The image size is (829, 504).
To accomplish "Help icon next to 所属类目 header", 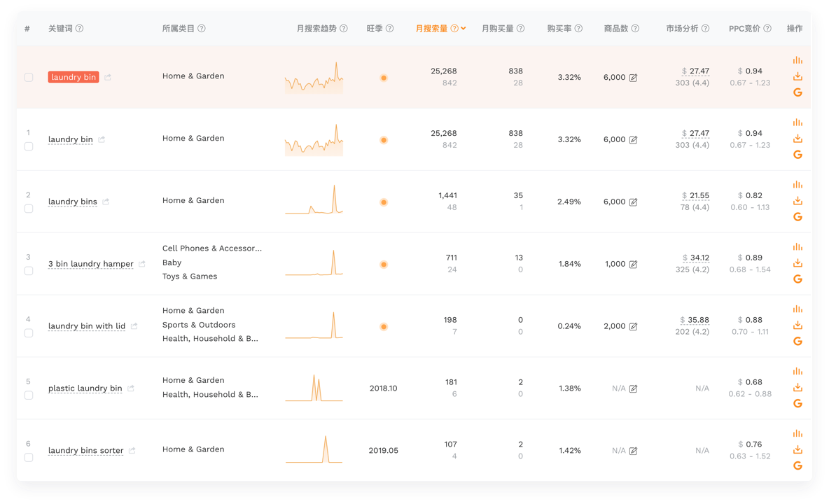I will click(202, 29).
